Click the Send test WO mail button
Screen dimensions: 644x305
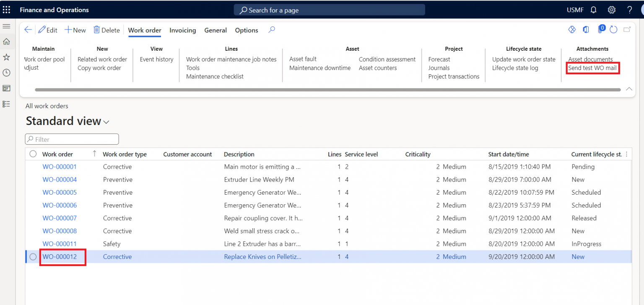pyautogui.click(x=592, y=68)
